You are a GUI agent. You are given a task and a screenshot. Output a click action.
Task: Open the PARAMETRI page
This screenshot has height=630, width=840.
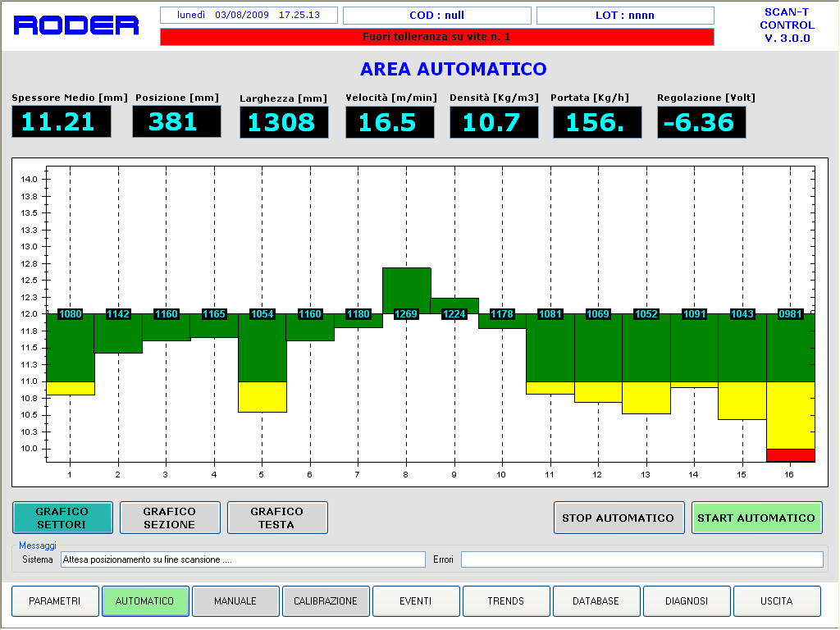[55, 601]
